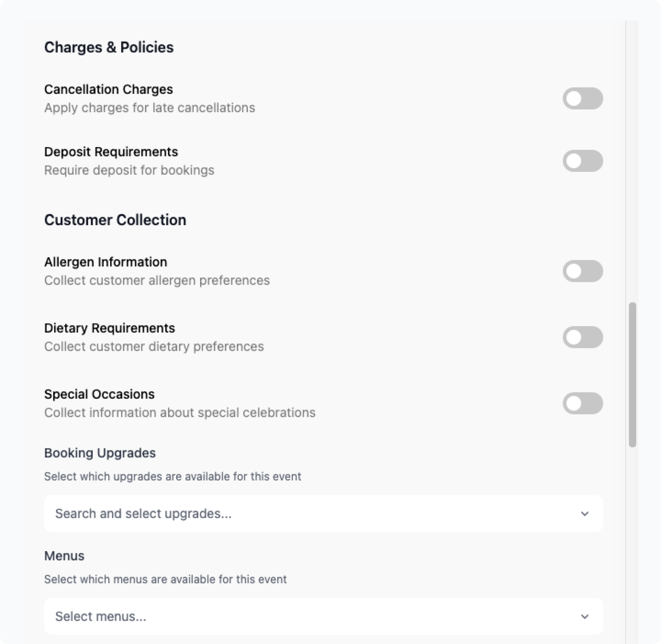Open the 'Select menus' dropdown field

(308, 616)
